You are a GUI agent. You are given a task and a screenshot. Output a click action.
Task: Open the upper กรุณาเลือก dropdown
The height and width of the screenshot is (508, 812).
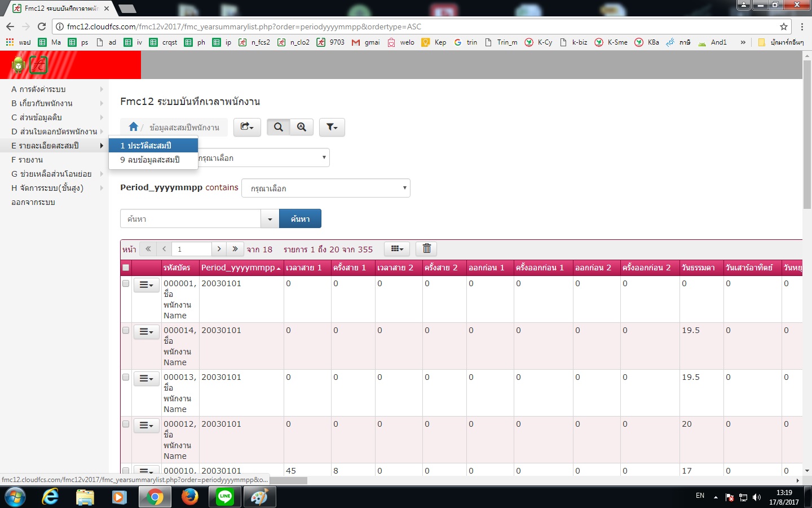click(264, 157)
